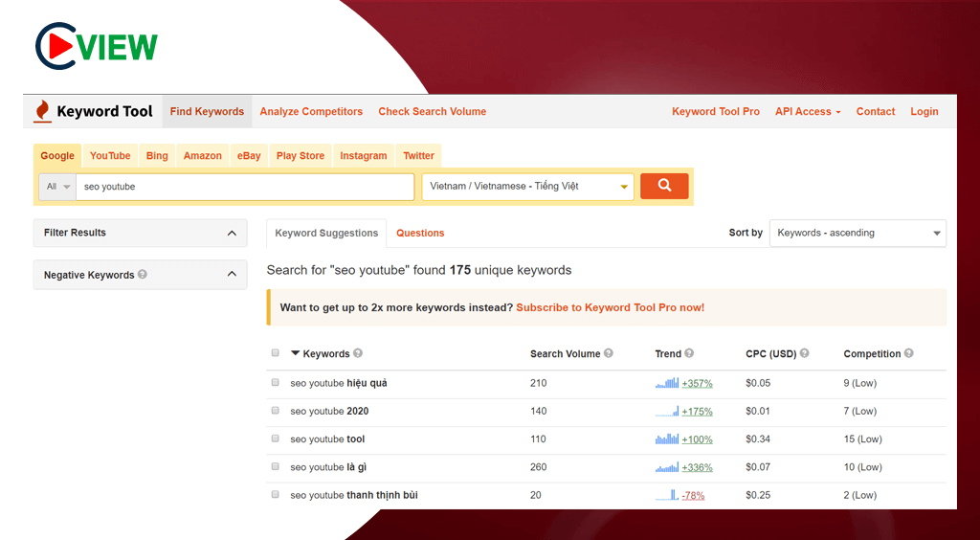
Task: Switch to the Play Store tab
Action: 301,156
